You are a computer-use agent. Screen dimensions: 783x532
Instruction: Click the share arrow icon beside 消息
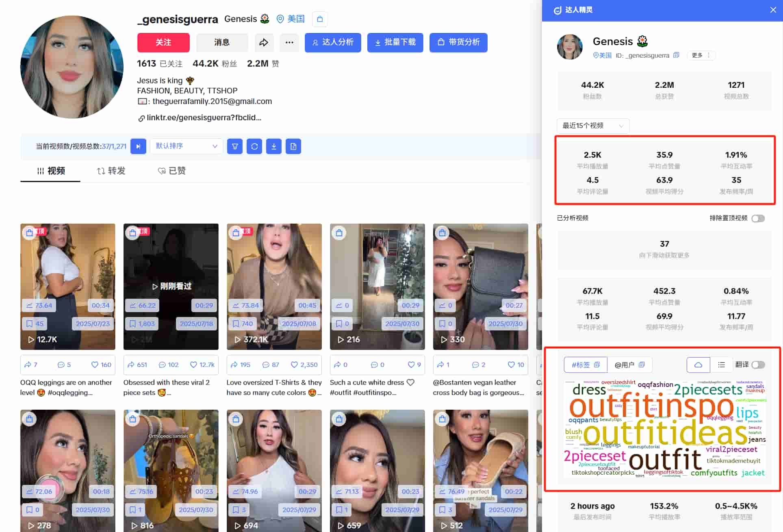[264, 42]
